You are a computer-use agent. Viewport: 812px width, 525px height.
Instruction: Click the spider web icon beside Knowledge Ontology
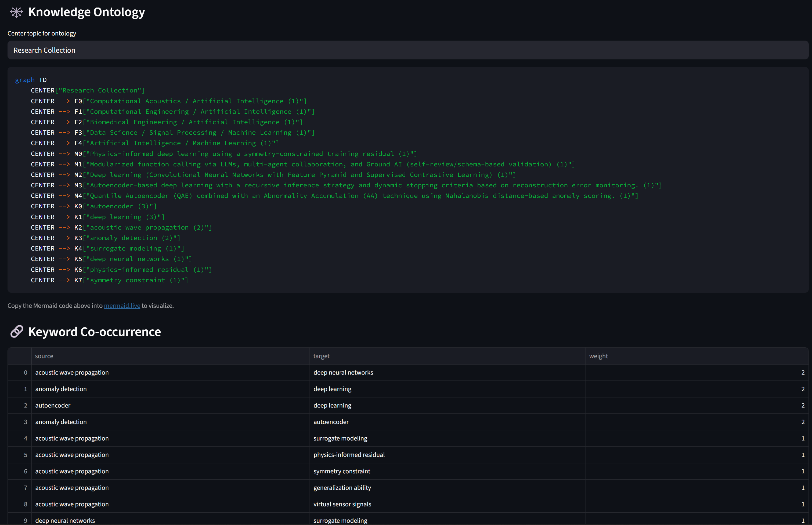pyautogui.click(x=16, y=12)
